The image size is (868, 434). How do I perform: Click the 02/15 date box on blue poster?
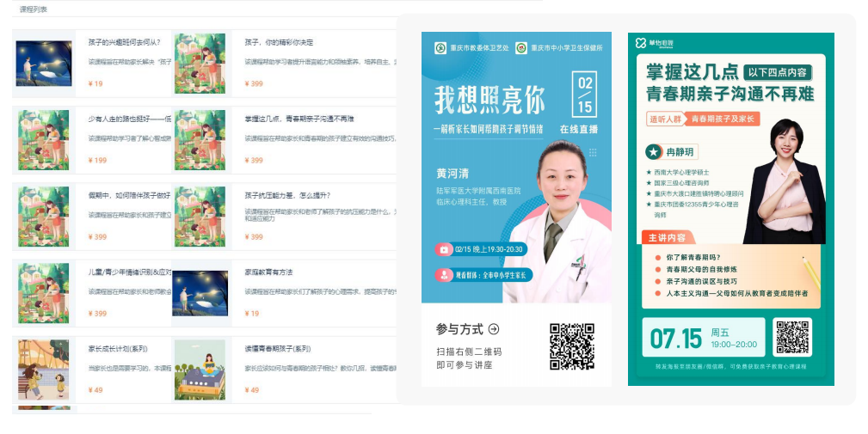coord(585,94)
